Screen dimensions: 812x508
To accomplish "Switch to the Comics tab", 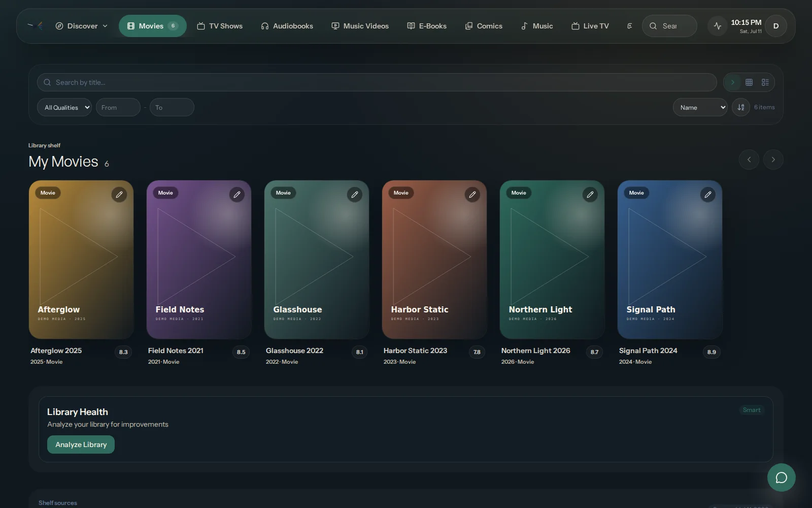I will tap(484, 26).
